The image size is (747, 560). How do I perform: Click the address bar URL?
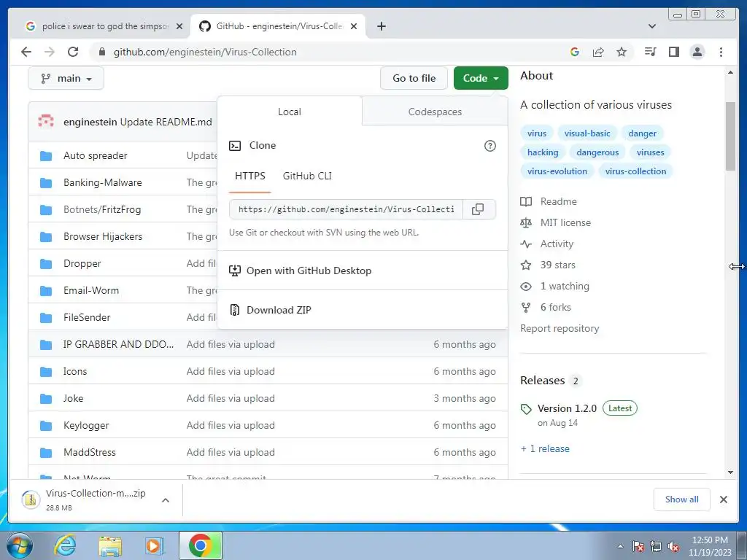[x=205, y=52]
